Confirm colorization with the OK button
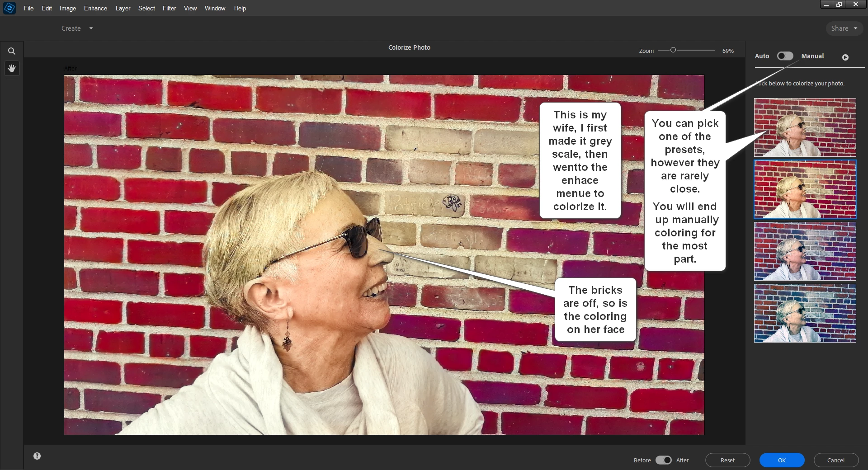The height and width of the screenshot is (470, 868). click(782, 460)
